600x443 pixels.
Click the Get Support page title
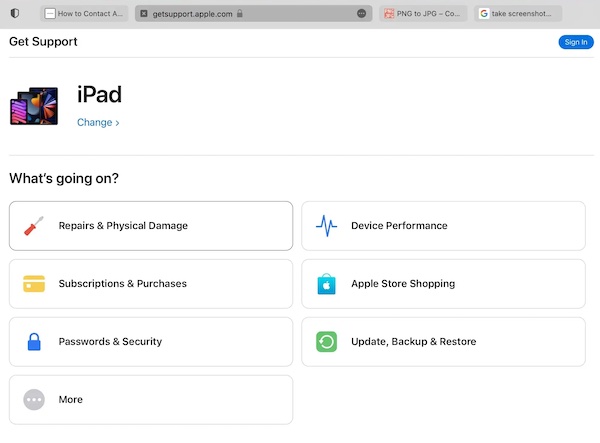(x=43, y=41)
